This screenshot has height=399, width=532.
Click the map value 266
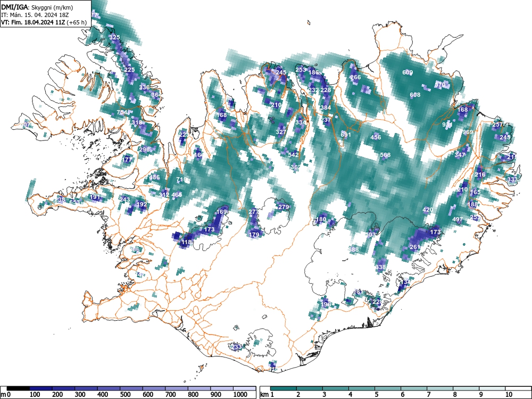click(x=355, y=77)
